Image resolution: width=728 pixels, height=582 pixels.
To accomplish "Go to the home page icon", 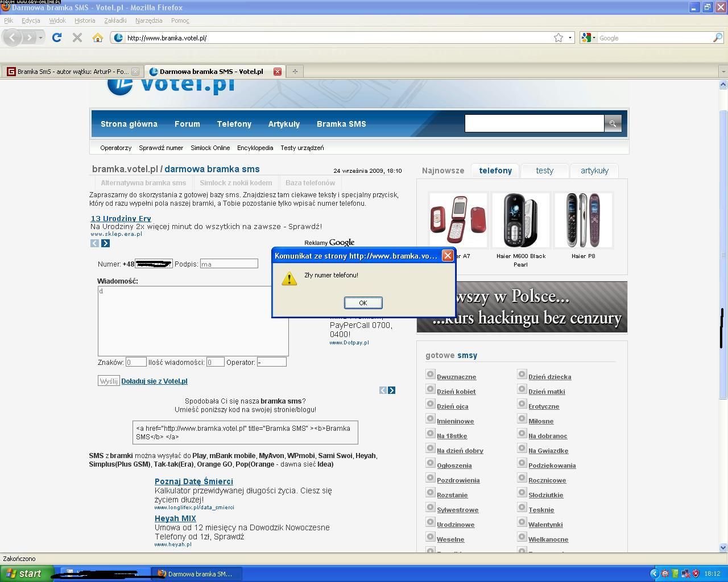I will coord(98,38).
